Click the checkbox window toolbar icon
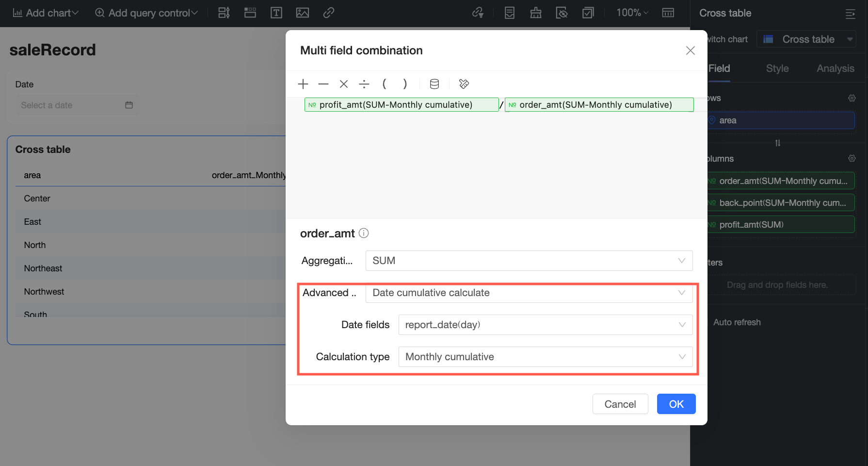Image resolution: width=868 pixels, height=466 pixels. point(588,13)
